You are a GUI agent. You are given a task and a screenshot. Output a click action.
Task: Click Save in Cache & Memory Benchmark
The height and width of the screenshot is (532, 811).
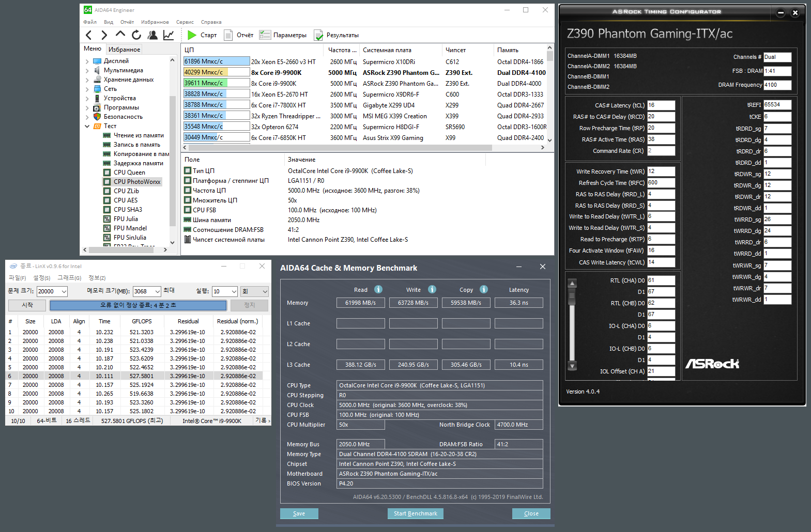pos(299,513)
